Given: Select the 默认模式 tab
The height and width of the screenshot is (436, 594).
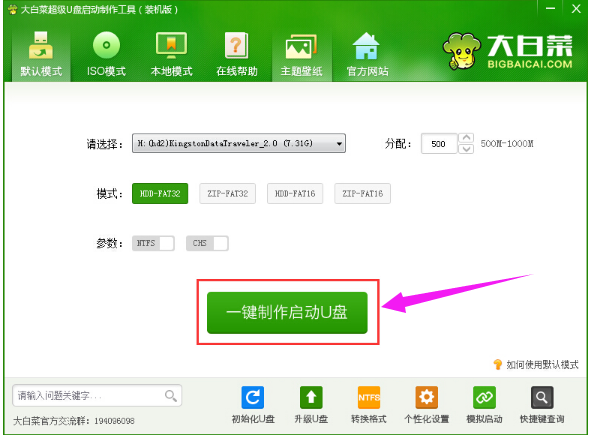Looking at the screenshot, I should [x=41, y=55].
